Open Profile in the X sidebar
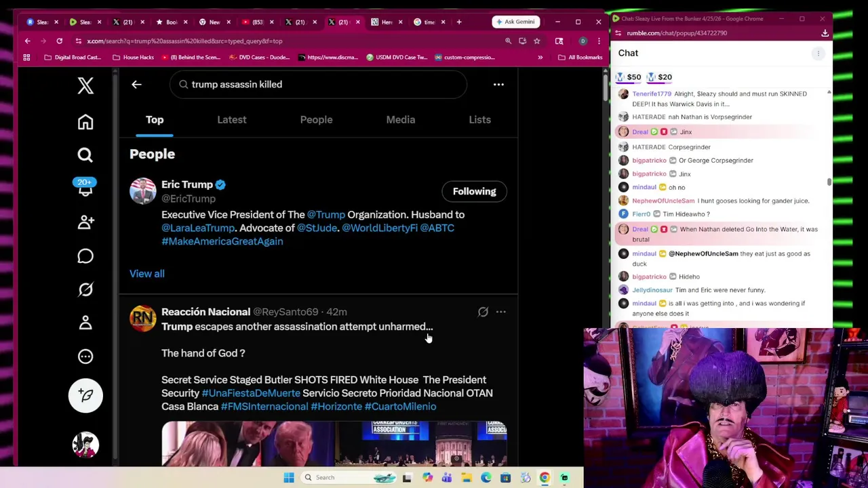 click(85, 323)
